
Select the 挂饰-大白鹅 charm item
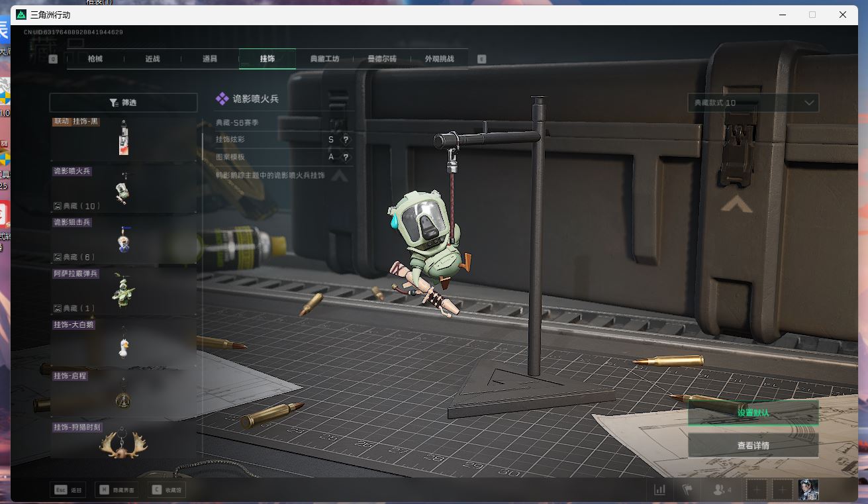[123, 343]
